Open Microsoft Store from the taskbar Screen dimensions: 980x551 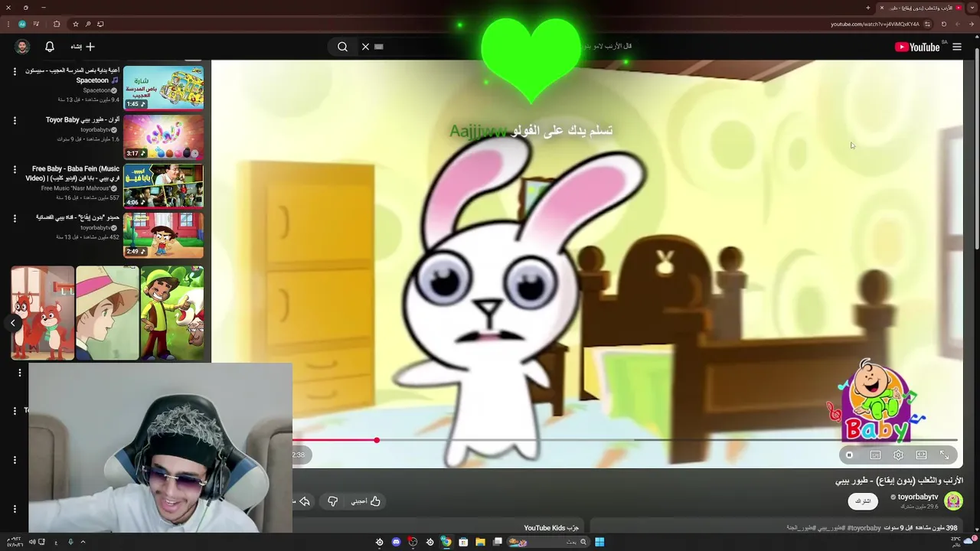[463, 542]
